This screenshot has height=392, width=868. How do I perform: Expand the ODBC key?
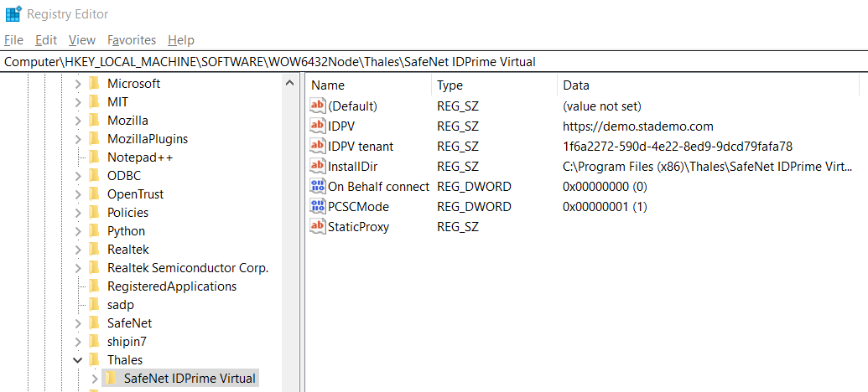click(x=78, y=176)
